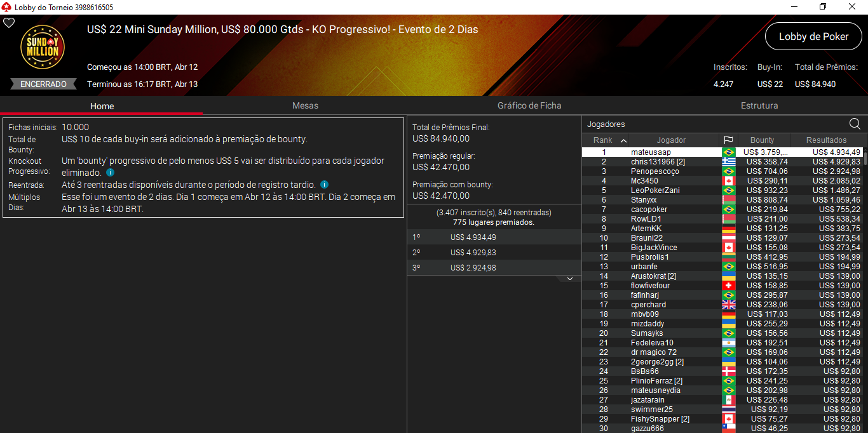
Task: Click the PokerStars spade icon in title bar
Action: click(x=6, y=7)
